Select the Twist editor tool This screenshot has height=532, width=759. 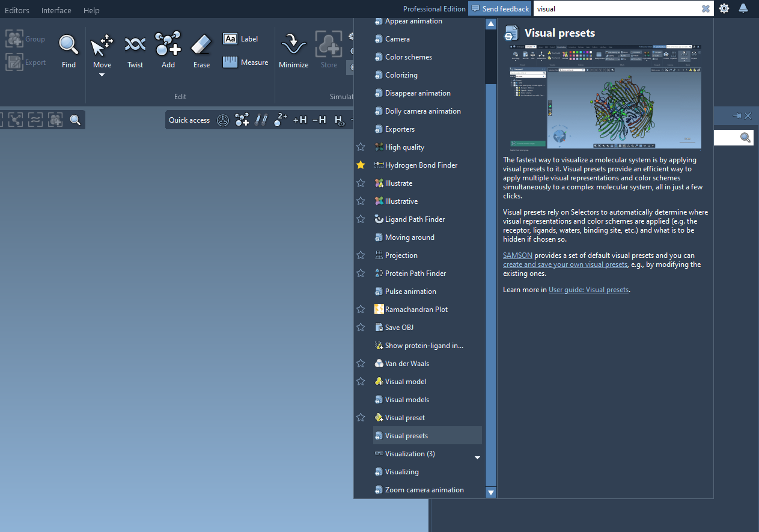(x=135, y=50)
